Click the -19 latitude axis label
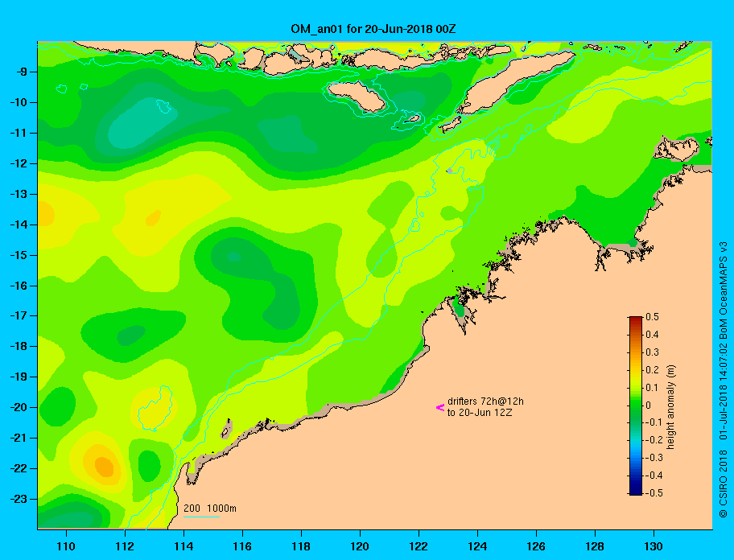 pyautogui.click(x=19, y=377)
